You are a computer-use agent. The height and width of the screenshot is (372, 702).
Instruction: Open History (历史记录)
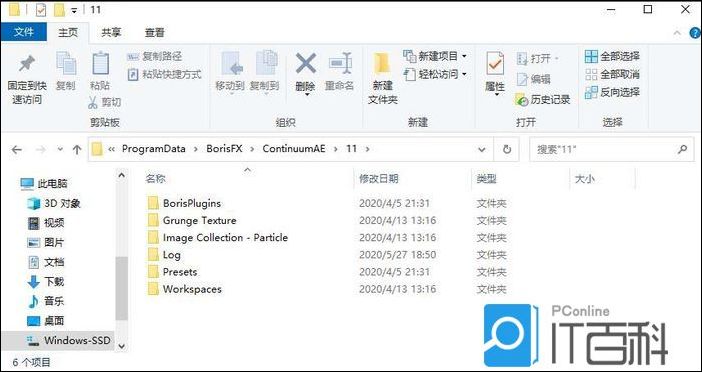point(543,100)
